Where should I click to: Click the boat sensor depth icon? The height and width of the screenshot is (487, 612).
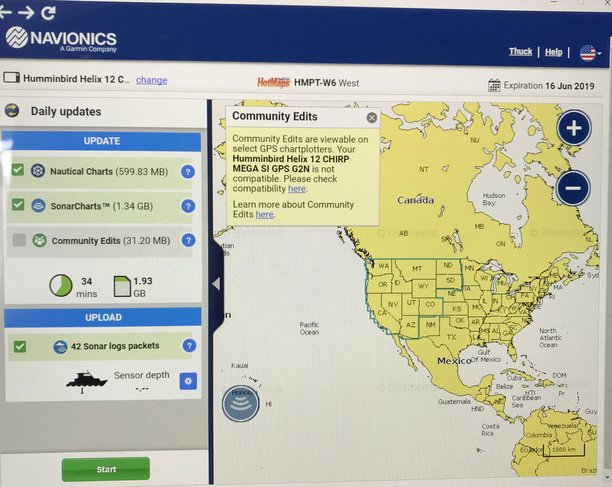(x=86, y=381)
